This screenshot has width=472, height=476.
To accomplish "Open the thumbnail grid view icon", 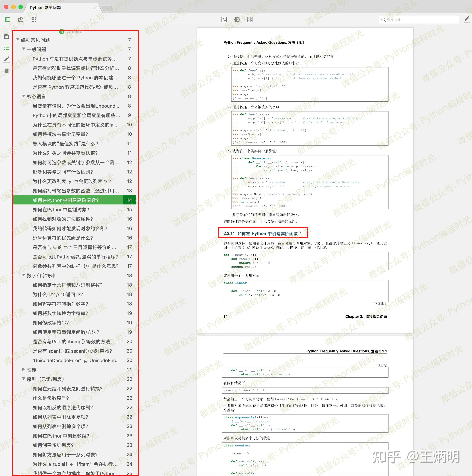I will (34, 19).
